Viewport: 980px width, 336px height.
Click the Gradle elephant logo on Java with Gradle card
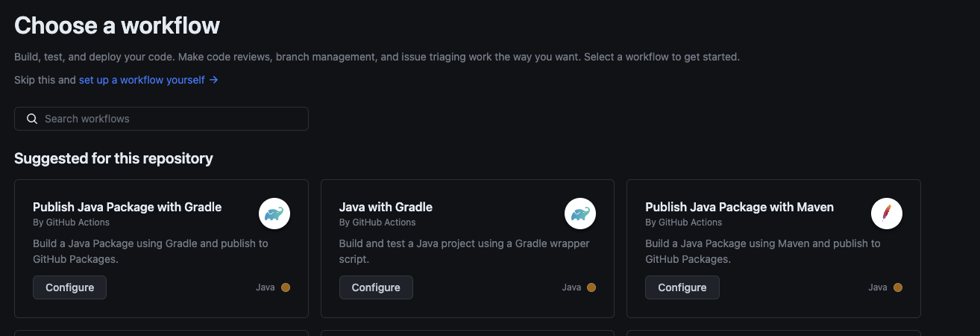(580, 214)
